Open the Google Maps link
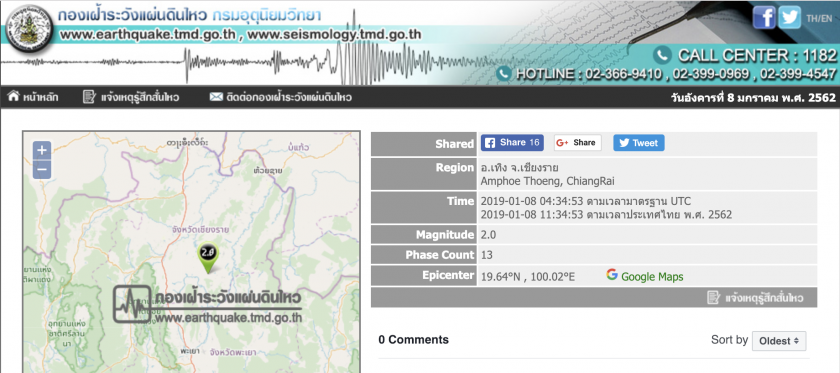The height and width of the screenshot is (373, 840). click(x=652, y=277)
